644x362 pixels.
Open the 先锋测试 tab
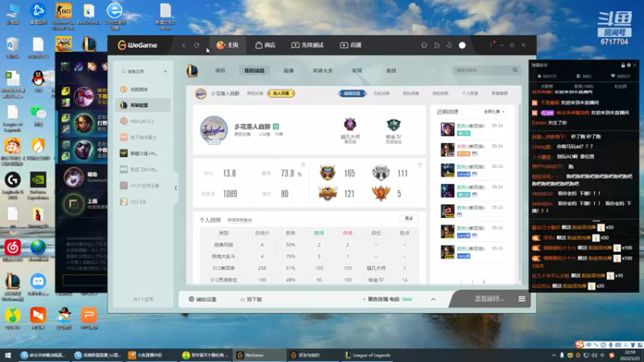pyautogui.click(x=308, y=45)
